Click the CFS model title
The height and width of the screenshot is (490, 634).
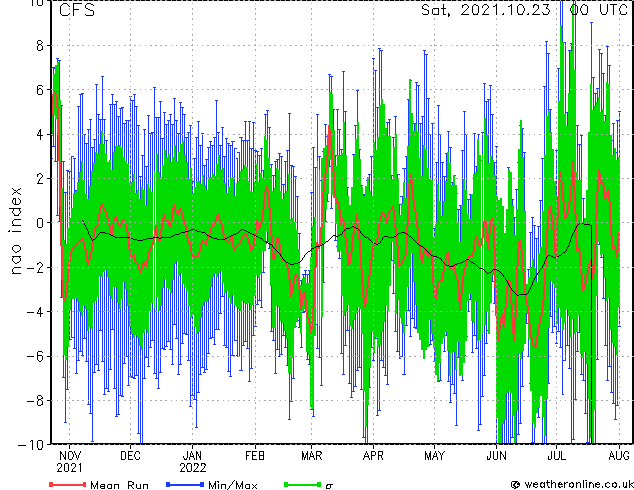[76, 10]
